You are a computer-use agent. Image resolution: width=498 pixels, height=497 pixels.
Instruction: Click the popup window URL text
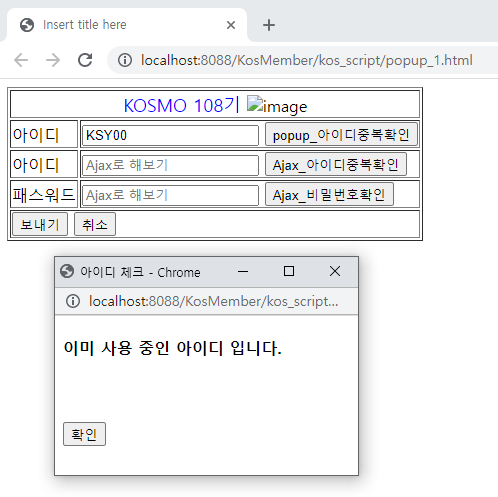214,301
